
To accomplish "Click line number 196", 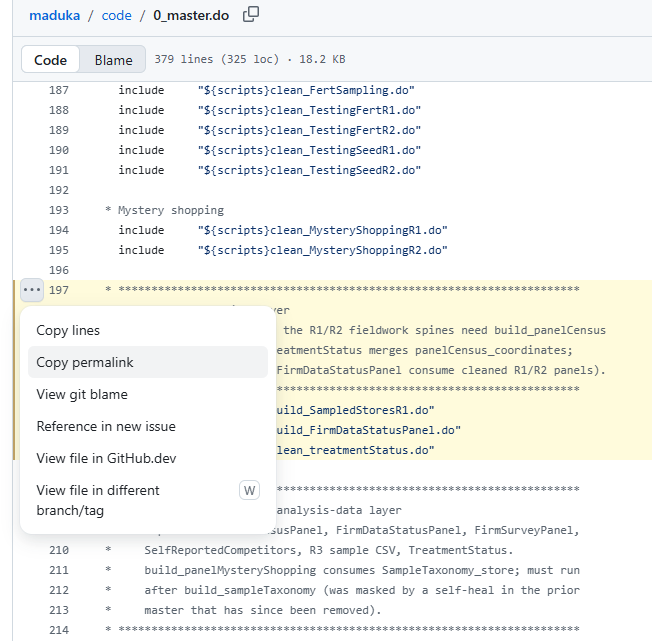I will (59, 270).
